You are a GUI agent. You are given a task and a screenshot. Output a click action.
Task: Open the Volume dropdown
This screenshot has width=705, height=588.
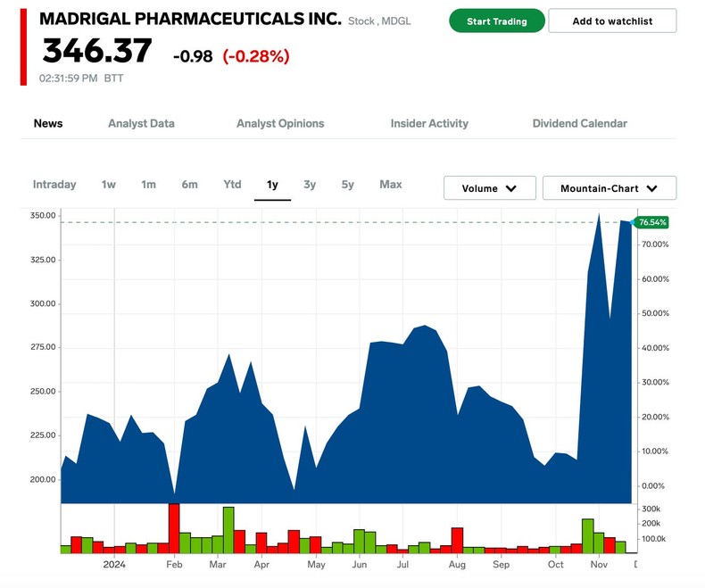(489, 188)
